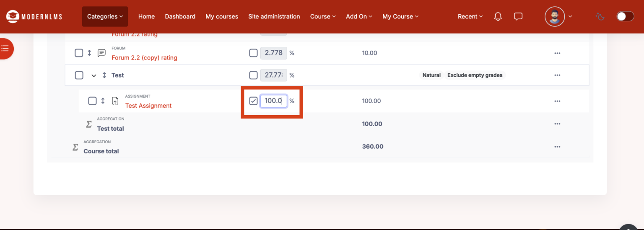Click move icon for Test category
The image size is (644, 230).
(104, 75)
